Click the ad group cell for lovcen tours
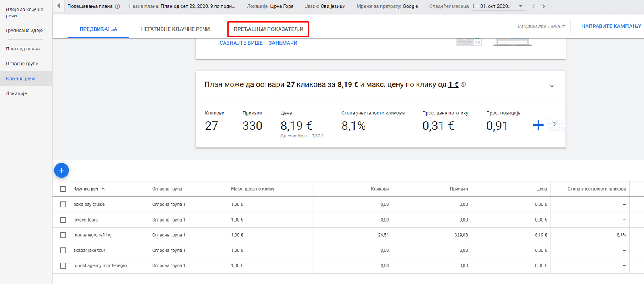The image size is (644, 284). pyautogui.click(x=169, y=220)
